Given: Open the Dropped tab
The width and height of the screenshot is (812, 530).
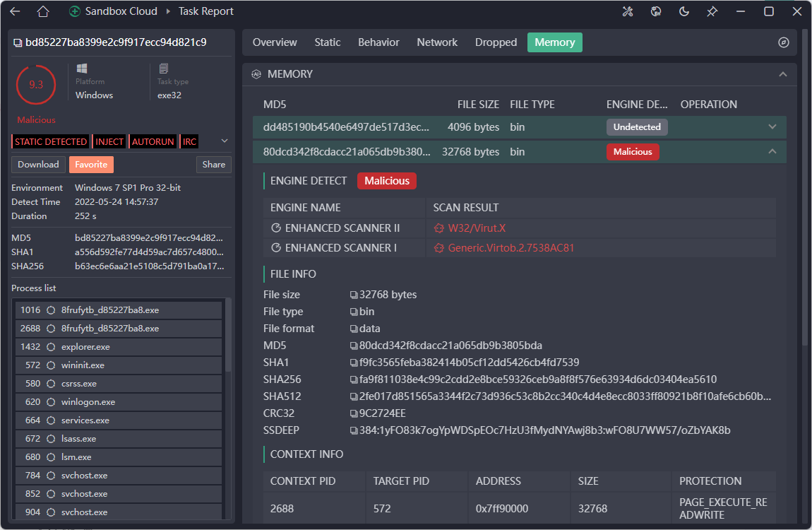Looking at the screenshot, I should point(496,42).
